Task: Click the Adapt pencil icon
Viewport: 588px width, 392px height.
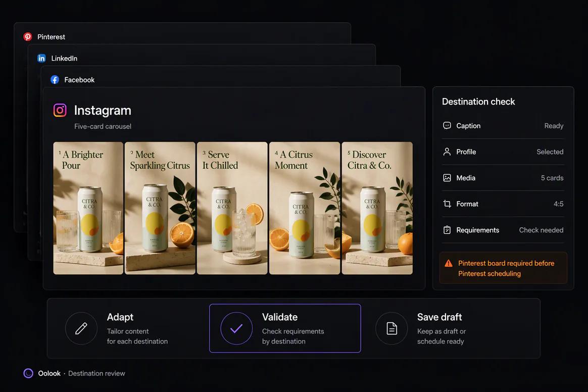Action: click(81, 328)
